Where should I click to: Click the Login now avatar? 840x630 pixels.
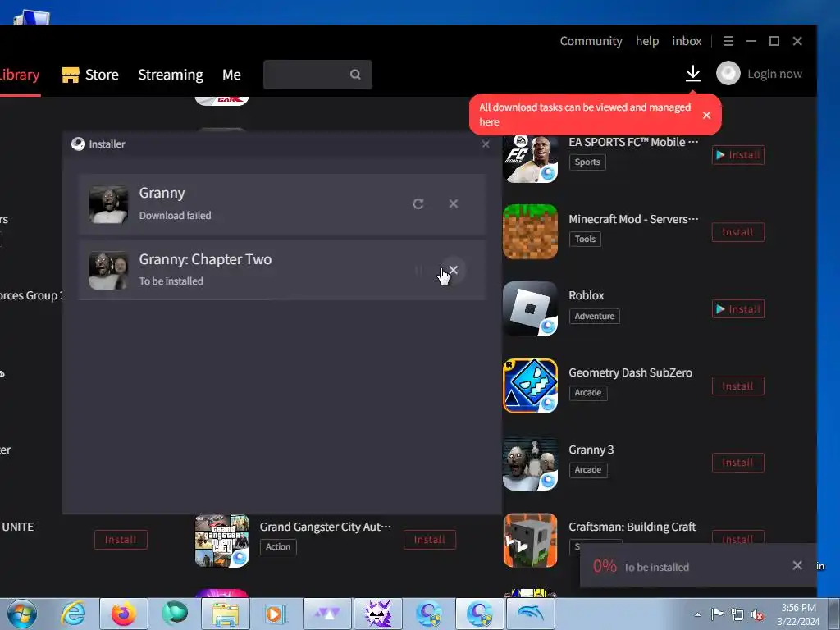[728, 73]
